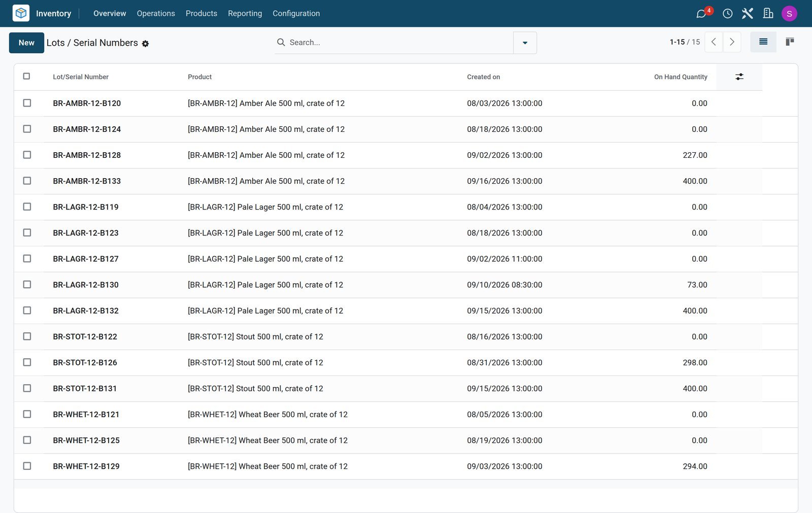Open the Inventory app home icon

[21, 13]
